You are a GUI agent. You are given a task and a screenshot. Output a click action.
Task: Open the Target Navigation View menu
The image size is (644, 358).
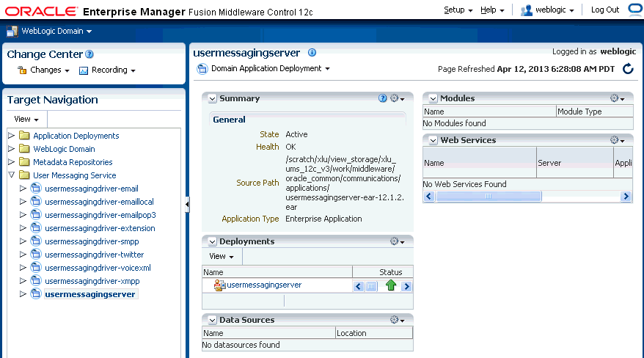(26, 119)
